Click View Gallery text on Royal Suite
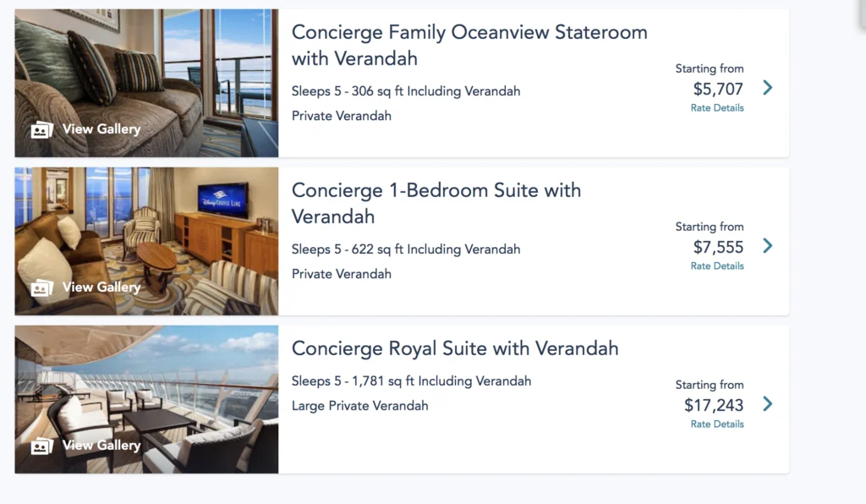 [x=101, y=446]
